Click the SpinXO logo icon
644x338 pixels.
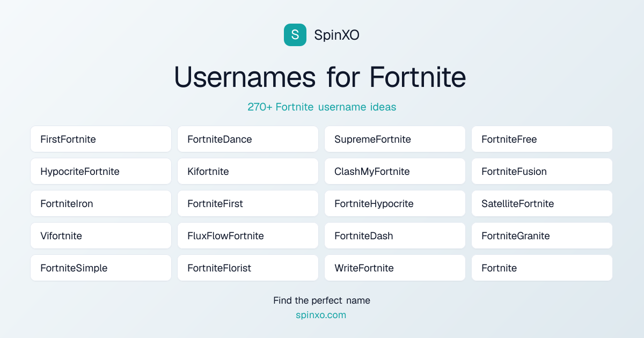[x=295, y=35]
